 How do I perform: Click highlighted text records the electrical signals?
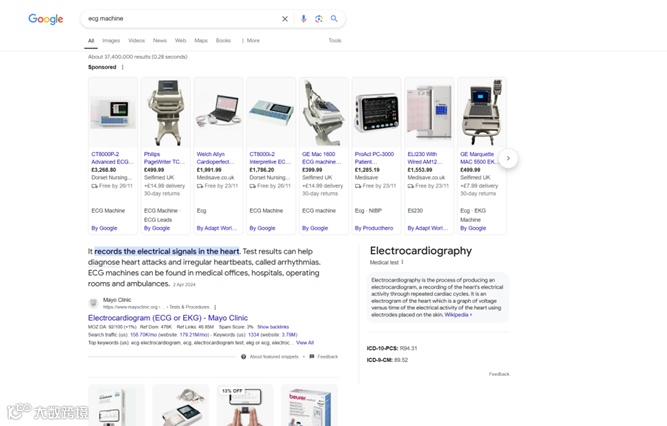[x=166, y=251]
